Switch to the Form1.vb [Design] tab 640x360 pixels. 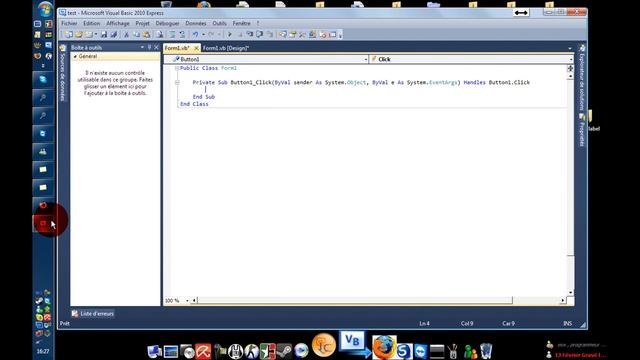coord(226,48)
